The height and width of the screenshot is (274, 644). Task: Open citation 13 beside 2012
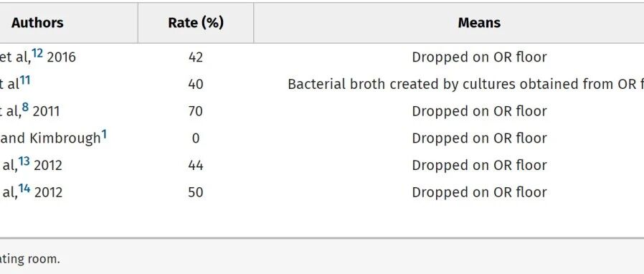pyautogui.click(x=24, y=161)
